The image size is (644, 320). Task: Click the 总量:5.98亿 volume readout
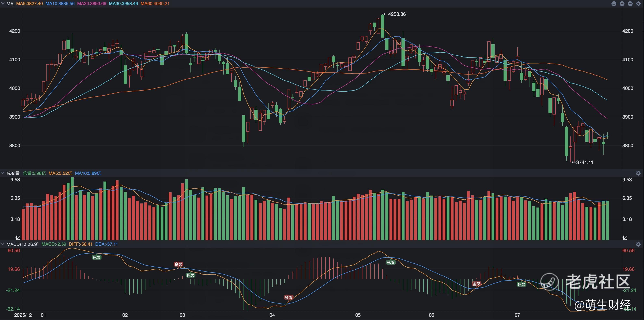[x=35, y=173]
